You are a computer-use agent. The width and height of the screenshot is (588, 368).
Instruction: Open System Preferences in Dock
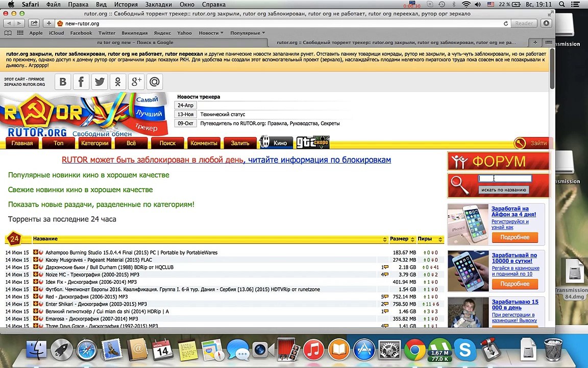pos(389,350)
